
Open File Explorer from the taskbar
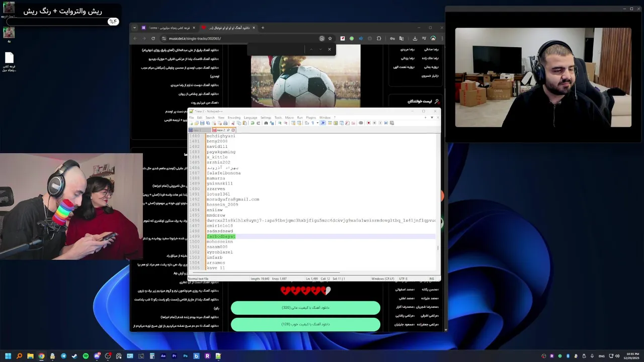point(30,356)
